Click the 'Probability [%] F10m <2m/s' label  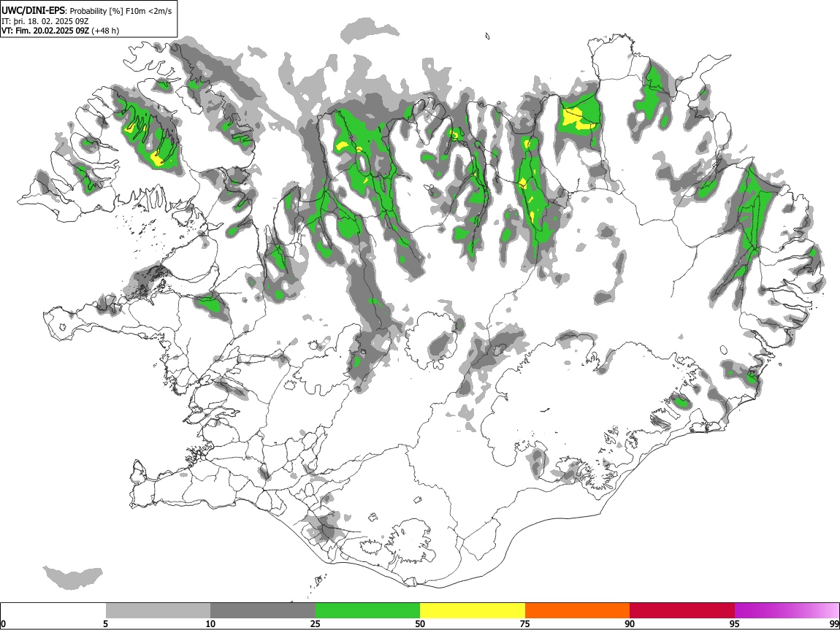(121, 11)
